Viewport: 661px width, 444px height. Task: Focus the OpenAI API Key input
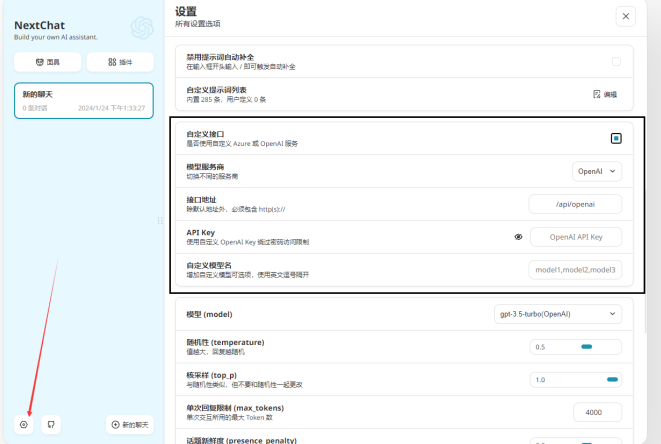576,237
